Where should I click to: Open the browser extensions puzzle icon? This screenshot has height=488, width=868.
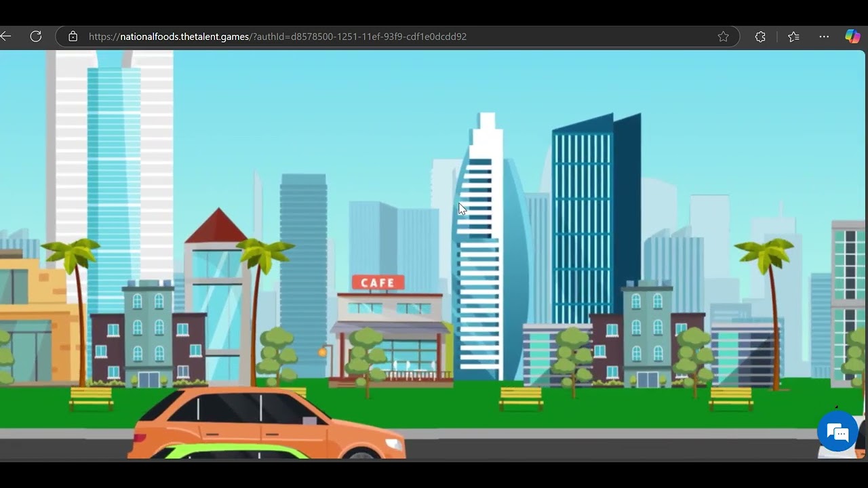click(x=760, y=37)
